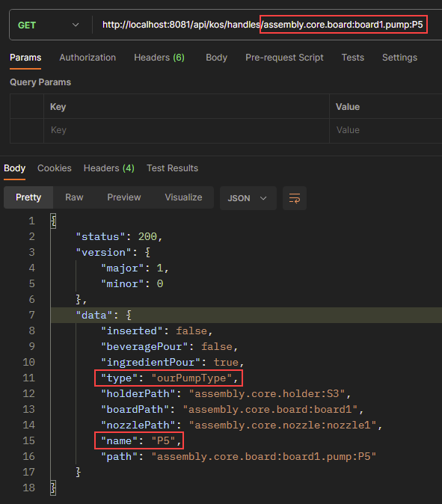The height and width of the screenshot is (504, 442).
Task: Click the Key column header
Action: 58,107
